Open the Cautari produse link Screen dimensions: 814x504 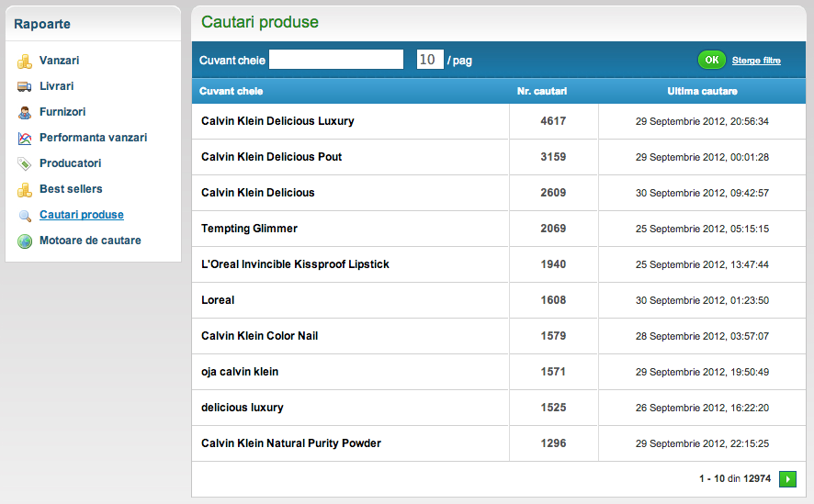tap(82, 215)
